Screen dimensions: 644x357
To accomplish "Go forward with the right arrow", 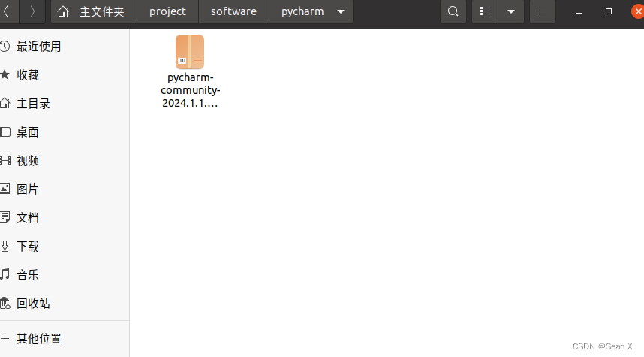I will 32,11.
